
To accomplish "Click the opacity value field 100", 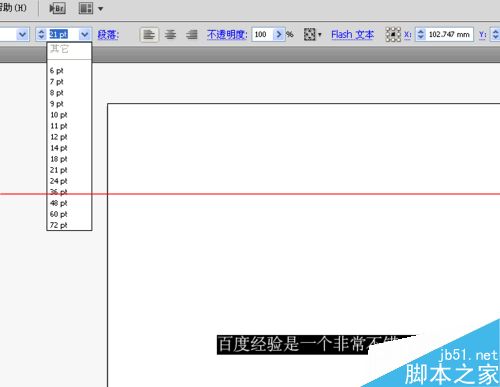I will [263, 34].
